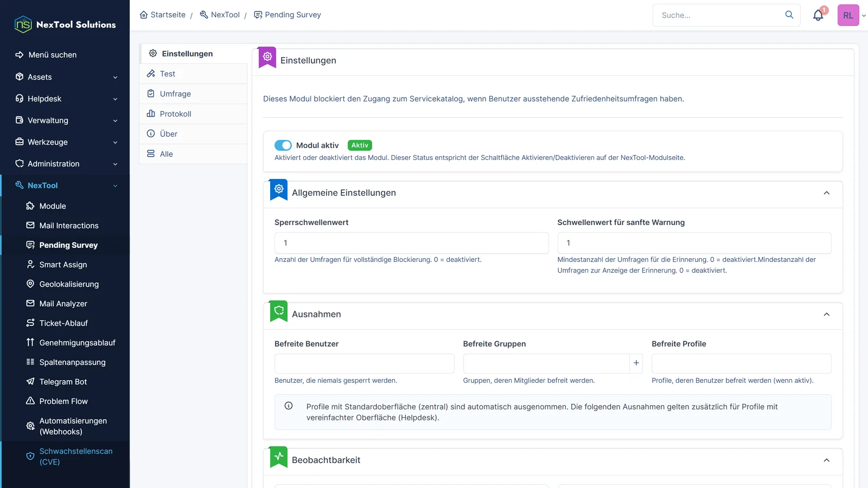Click the notification bell icon
This screenshot has width=868, height=488.
818,15
